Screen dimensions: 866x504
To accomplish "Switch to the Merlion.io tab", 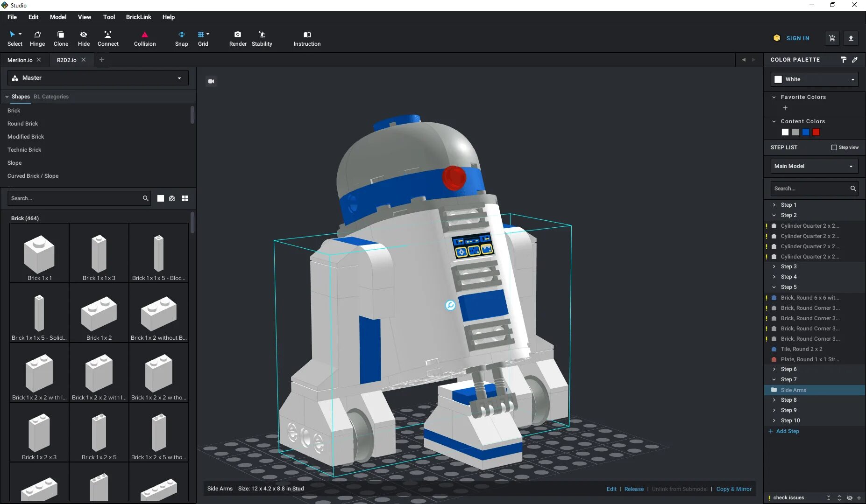I will [x=20, y=60].
